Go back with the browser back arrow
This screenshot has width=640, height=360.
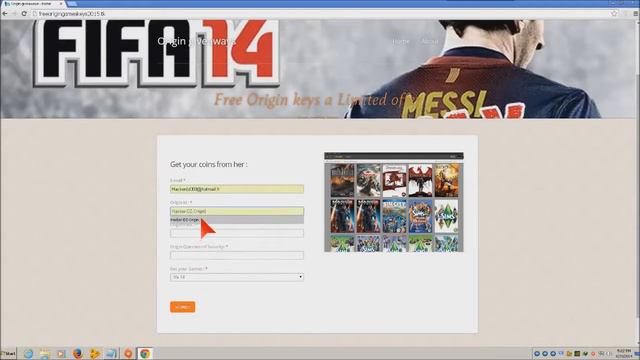point(5,13)
